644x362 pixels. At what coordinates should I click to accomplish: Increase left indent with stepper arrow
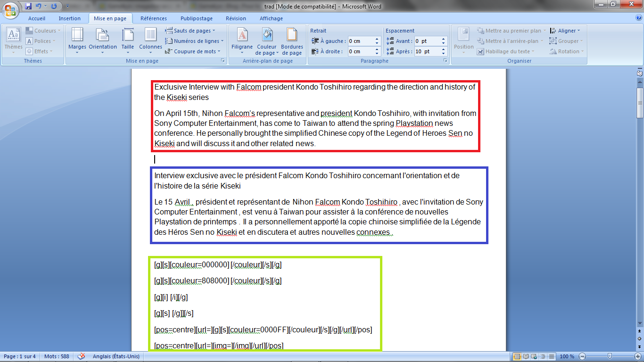click(377, 39)
